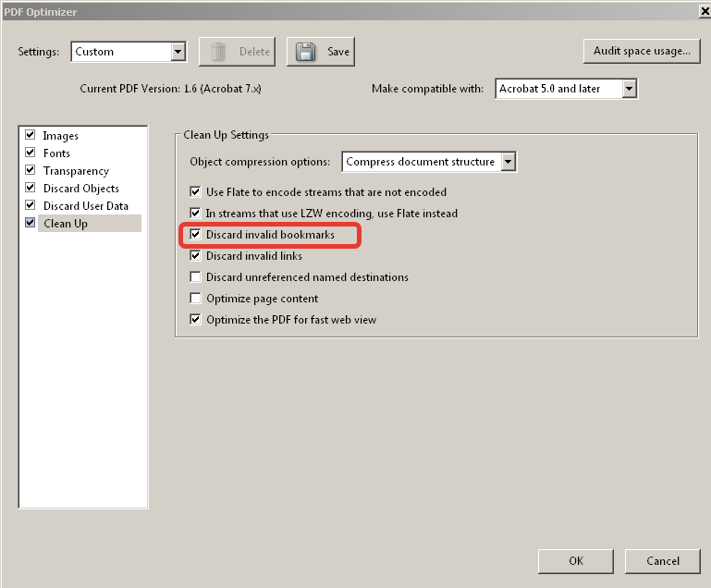Click the trash can icon on Delete

pyautogui.click(x=218, y=52)
